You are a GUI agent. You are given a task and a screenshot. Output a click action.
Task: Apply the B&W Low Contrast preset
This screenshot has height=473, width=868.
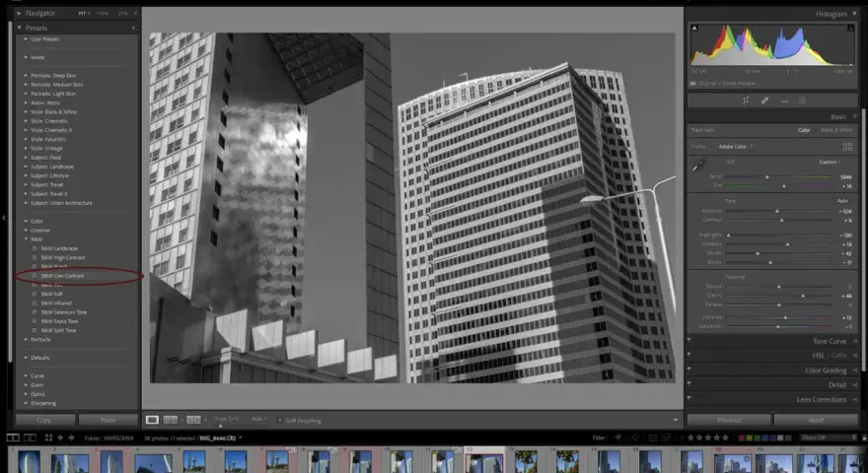[x=62, y=276]
